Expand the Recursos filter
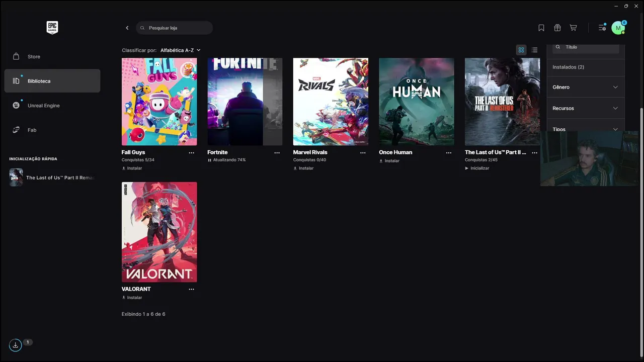This screenshot has width=644, height=362. (x=586, y=108)
